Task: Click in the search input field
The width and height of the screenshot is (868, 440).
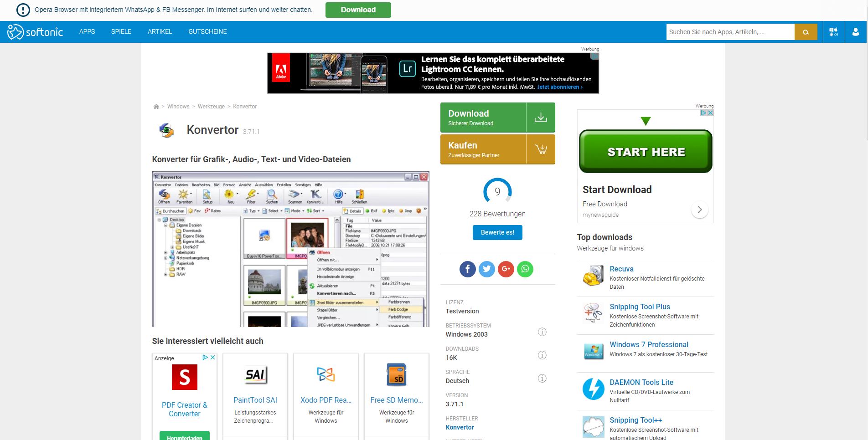Action: pyautogui.click(x=730, y=32)
